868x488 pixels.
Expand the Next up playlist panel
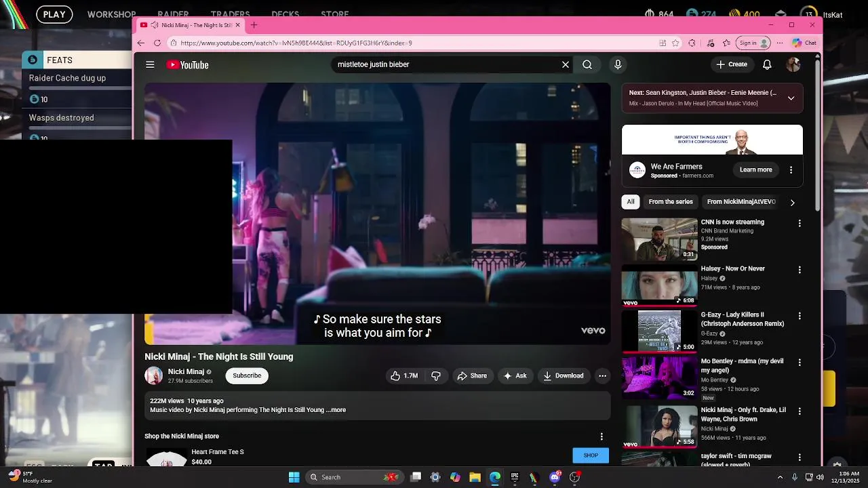point(791,98)
